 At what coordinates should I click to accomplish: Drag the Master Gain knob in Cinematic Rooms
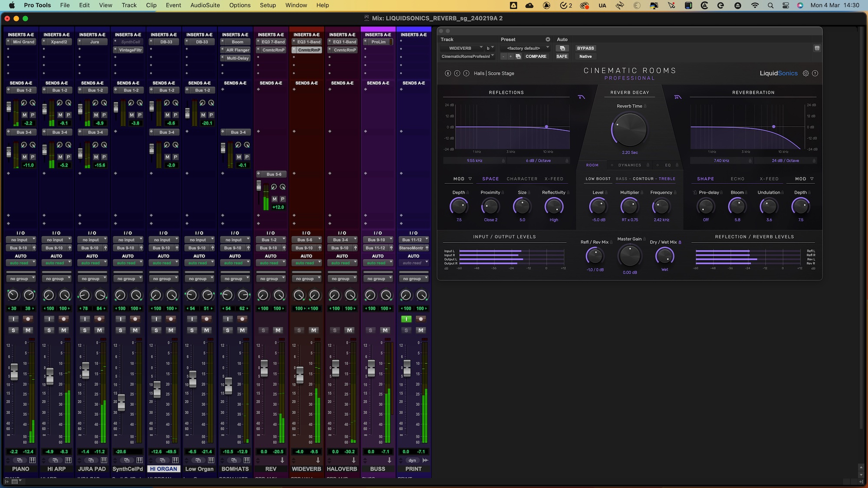(x=630, y=257)
